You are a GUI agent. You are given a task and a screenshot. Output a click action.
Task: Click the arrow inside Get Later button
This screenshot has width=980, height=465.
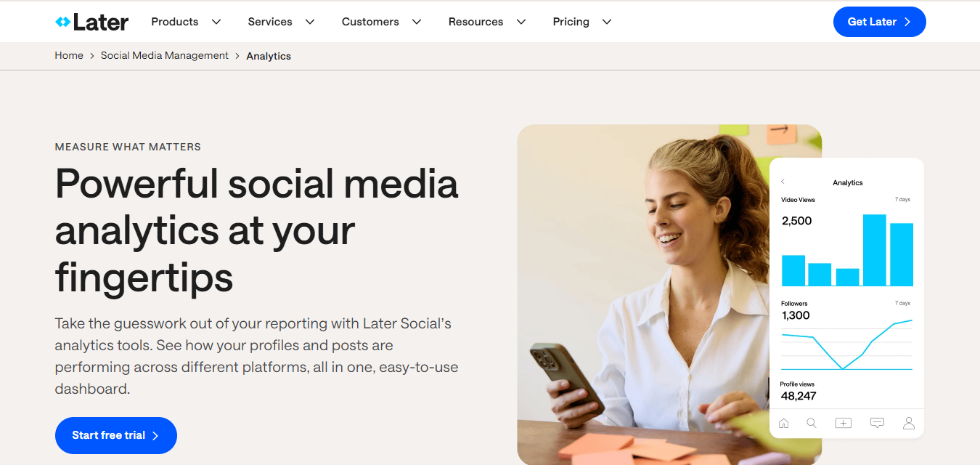point(907,22)
